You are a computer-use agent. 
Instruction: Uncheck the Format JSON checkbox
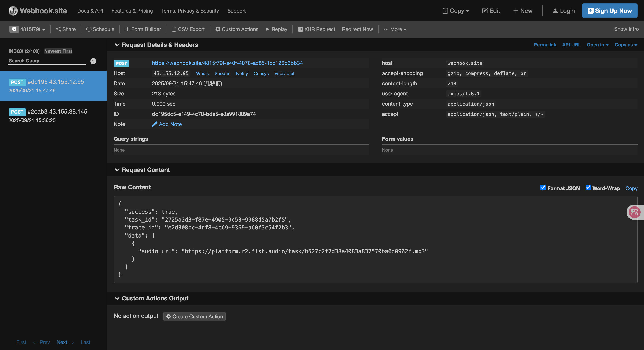[x=543, y=188]
